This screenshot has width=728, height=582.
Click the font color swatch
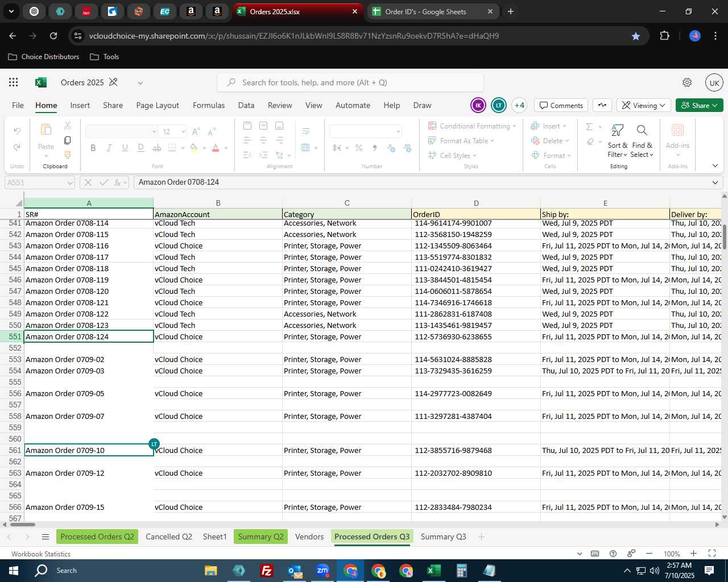click(216, 148)
